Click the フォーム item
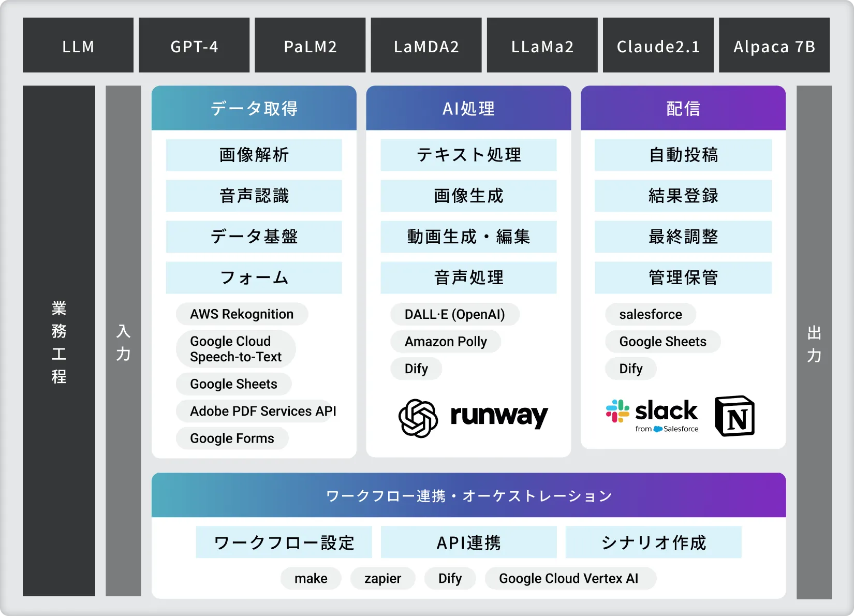Screen dimensions: 854x616 (254, 277)
